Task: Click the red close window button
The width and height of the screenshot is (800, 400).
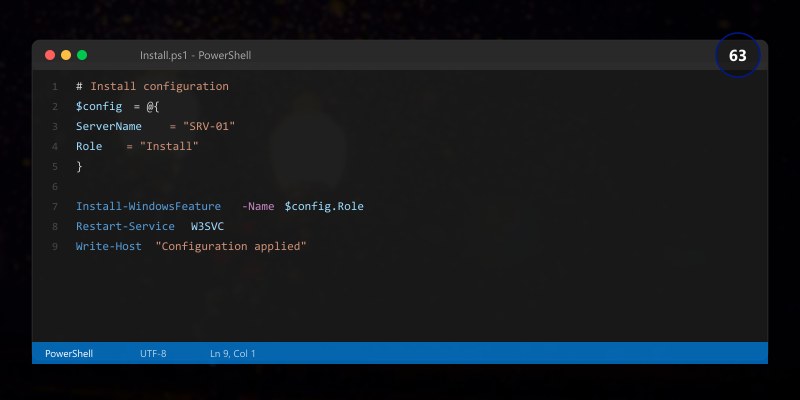Action: click(x=50, y=55)
